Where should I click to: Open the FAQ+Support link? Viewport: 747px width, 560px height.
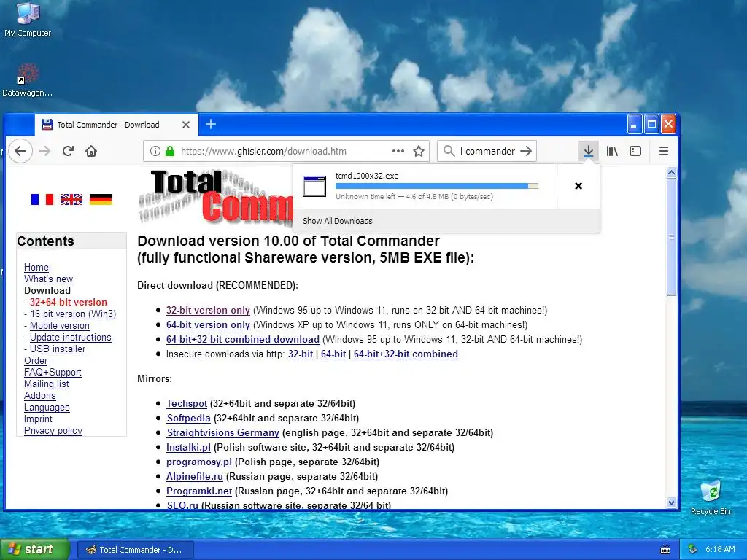[53, 373]
